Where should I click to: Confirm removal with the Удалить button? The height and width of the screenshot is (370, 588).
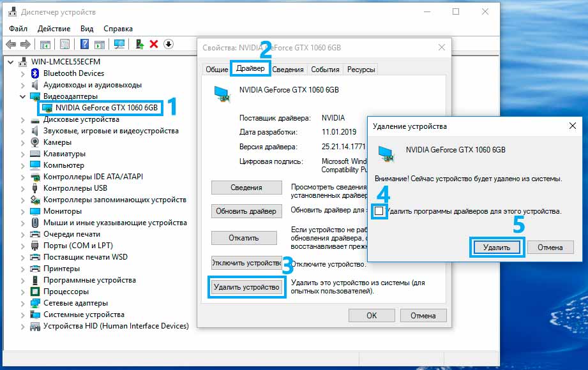click(x=497, y=248)
